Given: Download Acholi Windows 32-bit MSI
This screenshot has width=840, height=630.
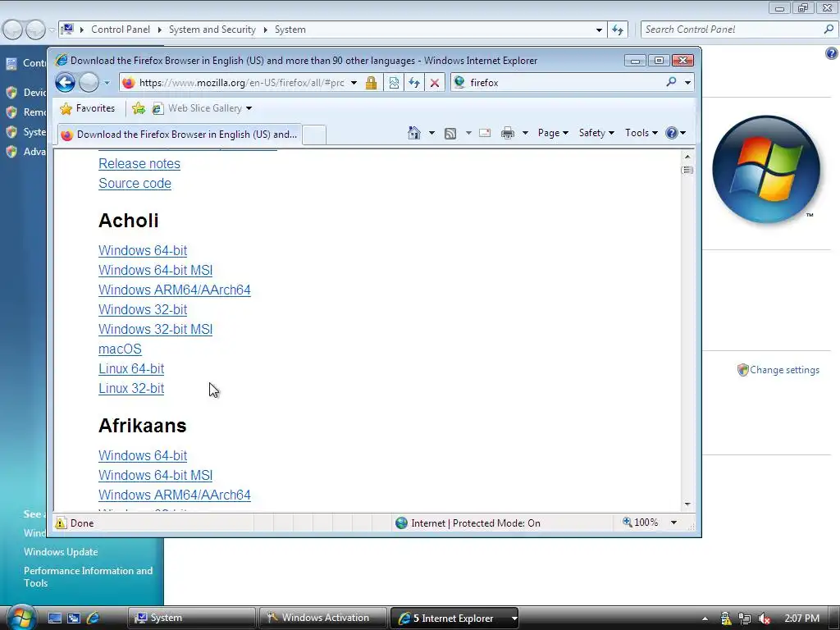Looking at the screenshot, I should coord(155,330).
